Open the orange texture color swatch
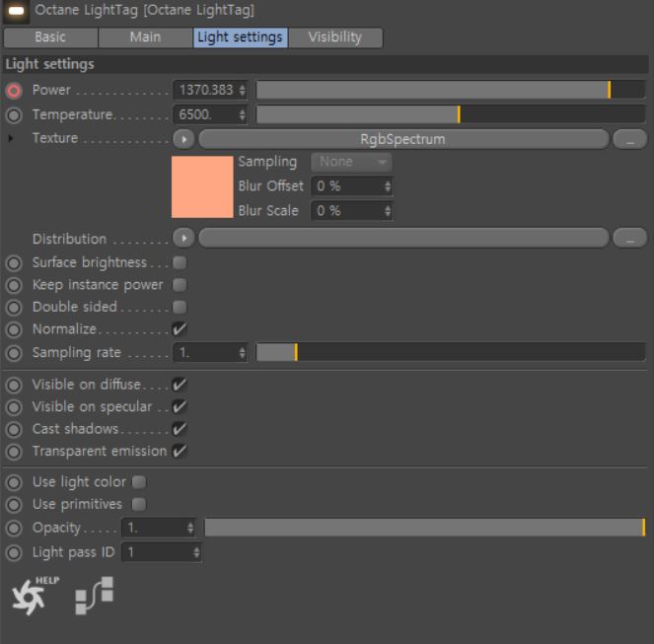The height and width of the screenshot is (644, 654). pos(202,186)
